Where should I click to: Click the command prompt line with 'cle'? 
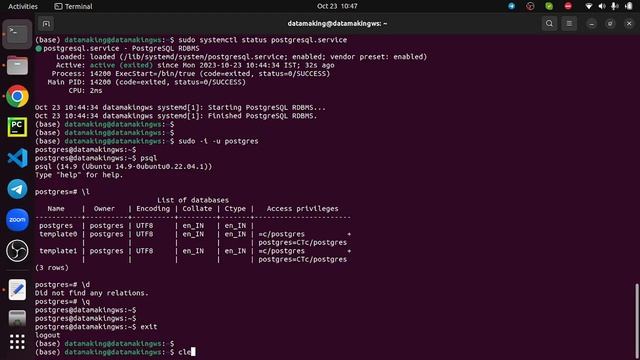[115, 352]
